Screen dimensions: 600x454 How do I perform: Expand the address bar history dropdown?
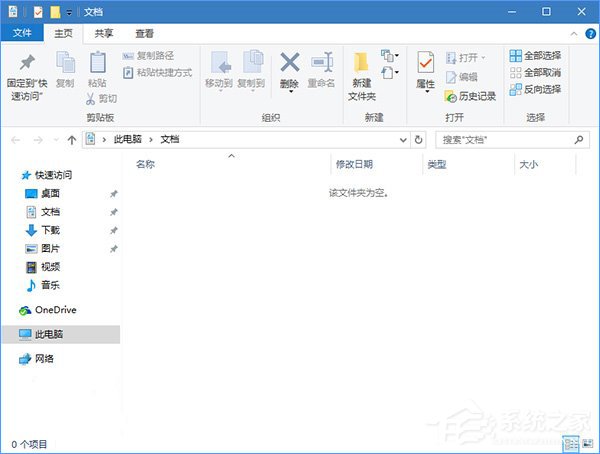[x=401, y=140]
